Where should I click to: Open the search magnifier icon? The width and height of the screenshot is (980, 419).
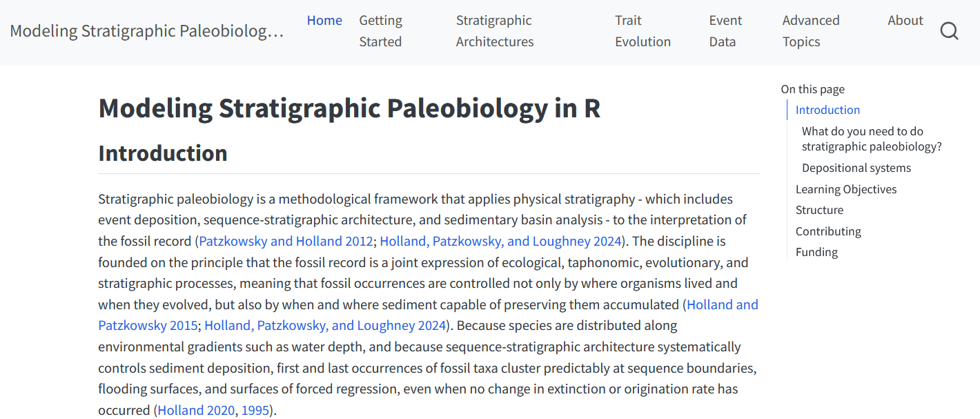949,31
